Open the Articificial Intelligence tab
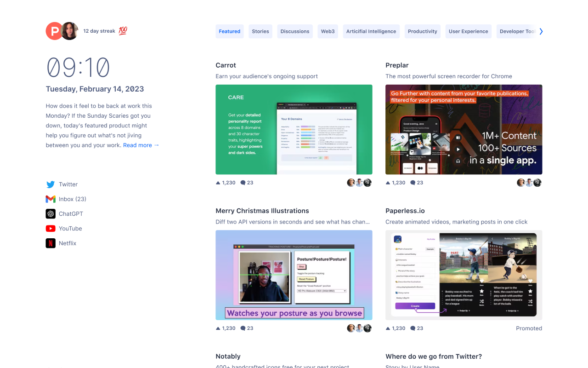Screen dimensions: 588x368 [371, 31]
